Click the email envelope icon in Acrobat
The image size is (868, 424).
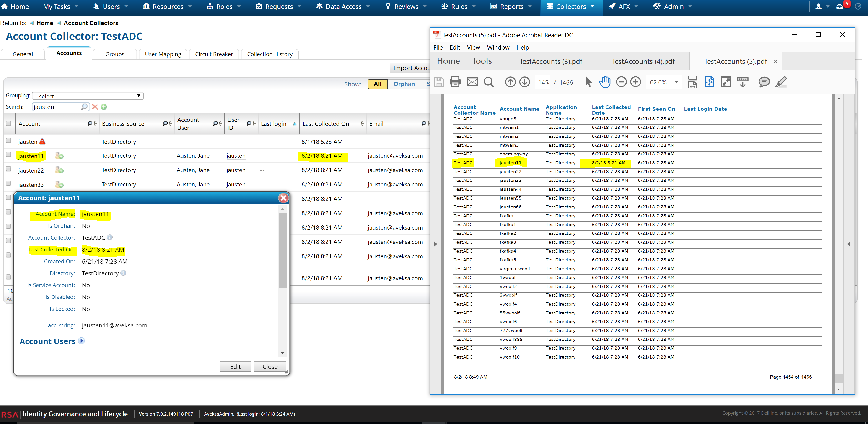[x=472, y=82]
